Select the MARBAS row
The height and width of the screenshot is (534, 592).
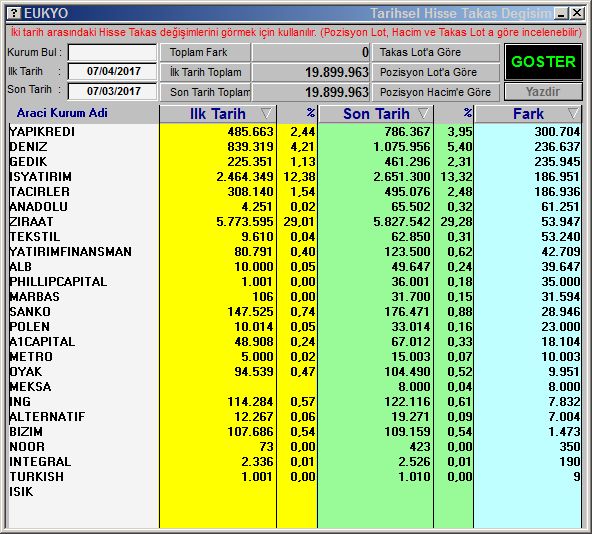coord(294,296)
